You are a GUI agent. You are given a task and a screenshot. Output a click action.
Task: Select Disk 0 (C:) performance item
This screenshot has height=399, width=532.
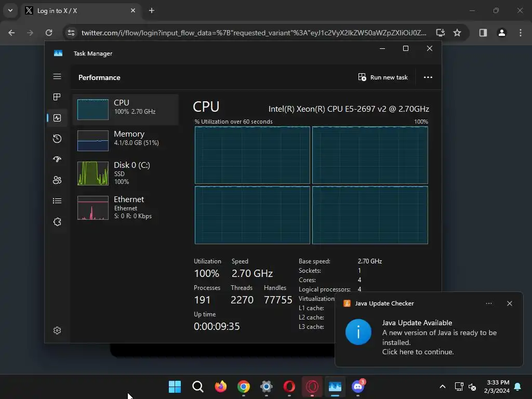[x=126, y=174]
